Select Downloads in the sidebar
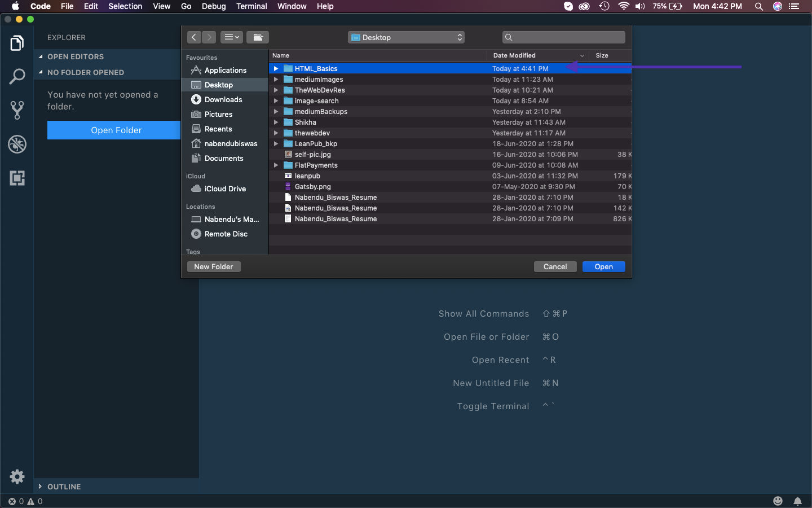 point(224,99)
